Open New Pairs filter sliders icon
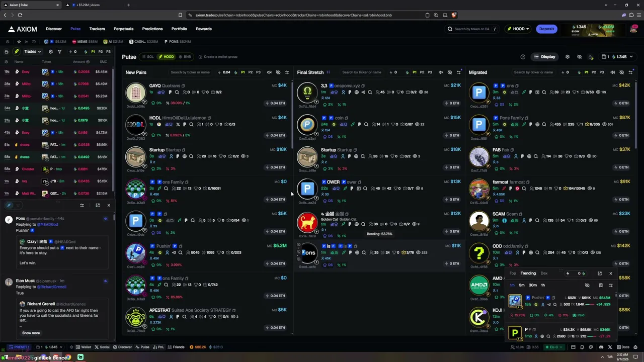Viewport: 644px width, 362px height. [x=287, y=72]
